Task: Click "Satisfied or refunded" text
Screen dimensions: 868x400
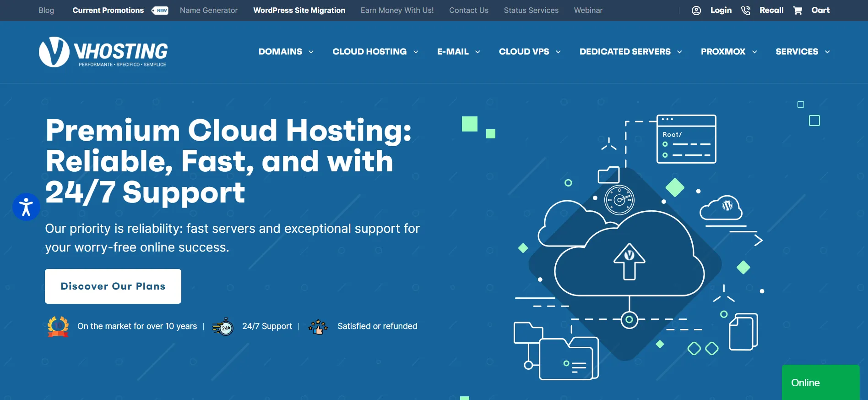Action: point(377,326)
